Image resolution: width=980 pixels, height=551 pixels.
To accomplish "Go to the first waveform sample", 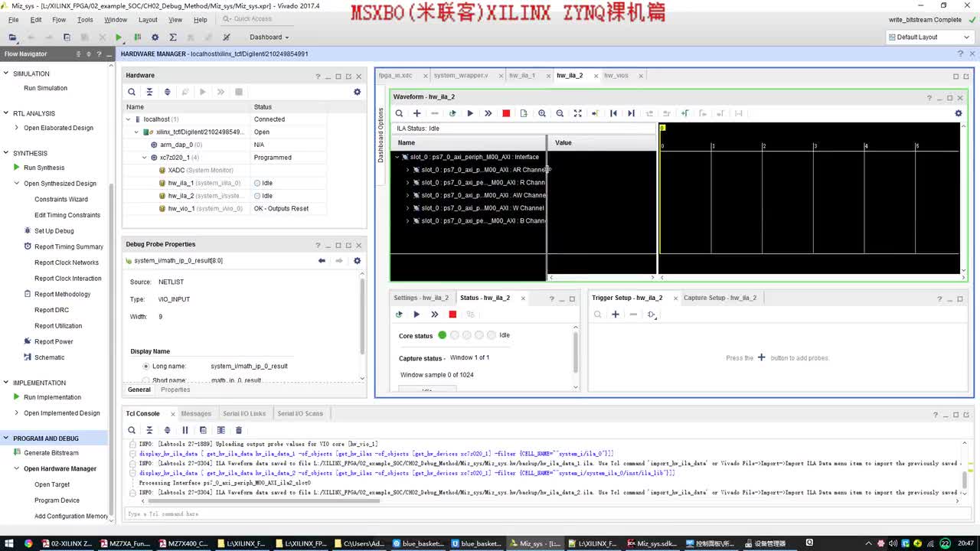I will (x=613, y=113).
